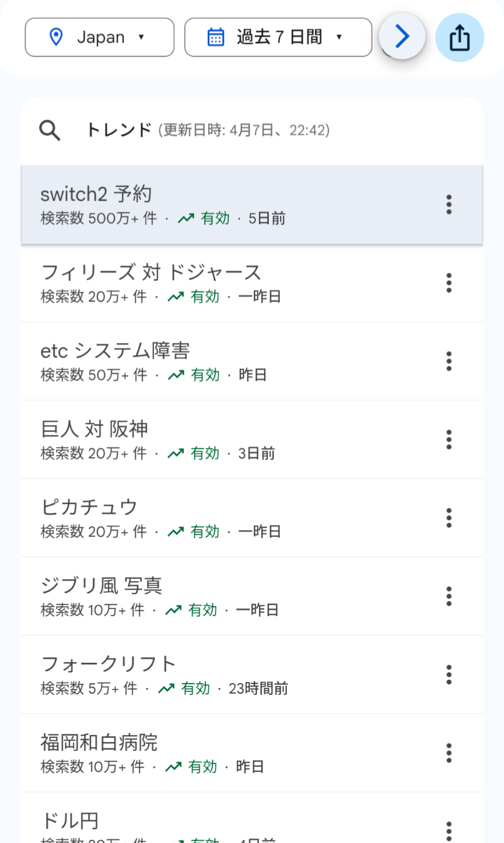Open the ピカチュウ trending search
This screenshot has width=504, height=843.
pyautogui.click(x=252, y=517)
